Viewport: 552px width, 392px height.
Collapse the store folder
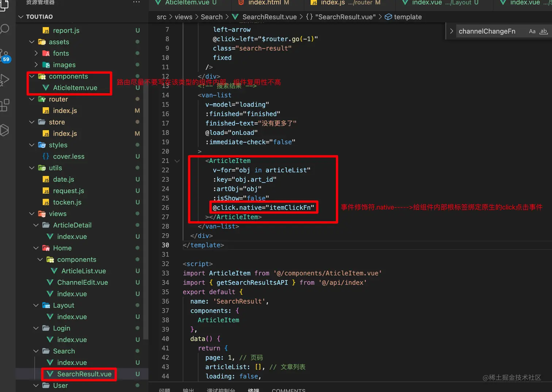click(32, 122)
